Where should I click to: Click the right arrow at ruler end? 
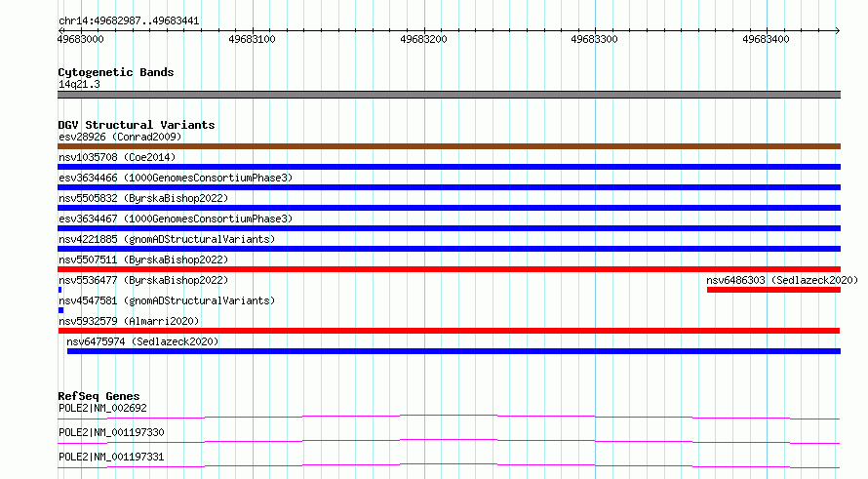[837, 30]
